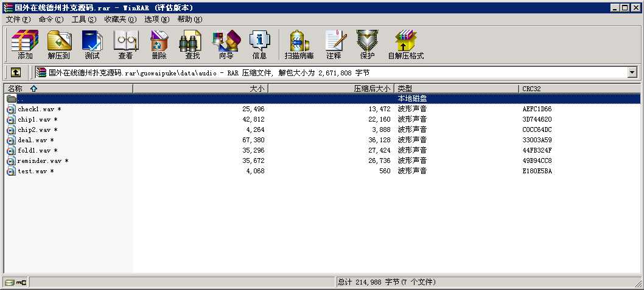Open the 查找 (Find) binoculars tool
Viewport: 644px width, 290px height.
[192, 44]
